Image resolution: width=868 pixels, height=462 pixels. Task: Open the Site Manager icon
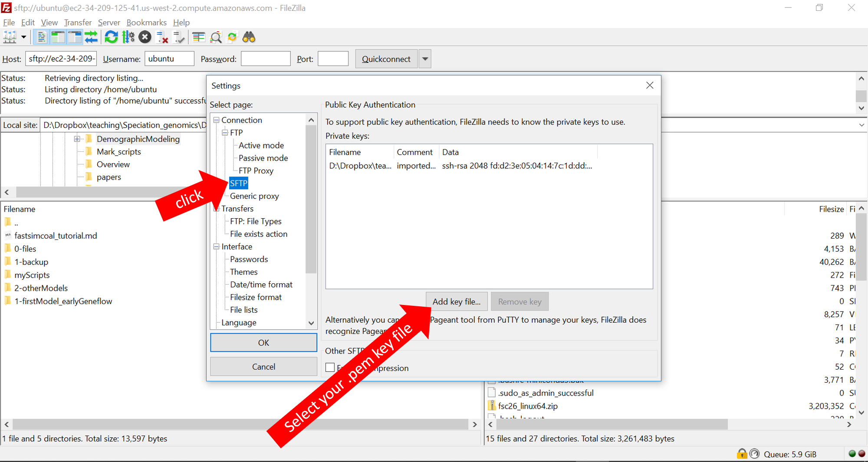point(10,37)
